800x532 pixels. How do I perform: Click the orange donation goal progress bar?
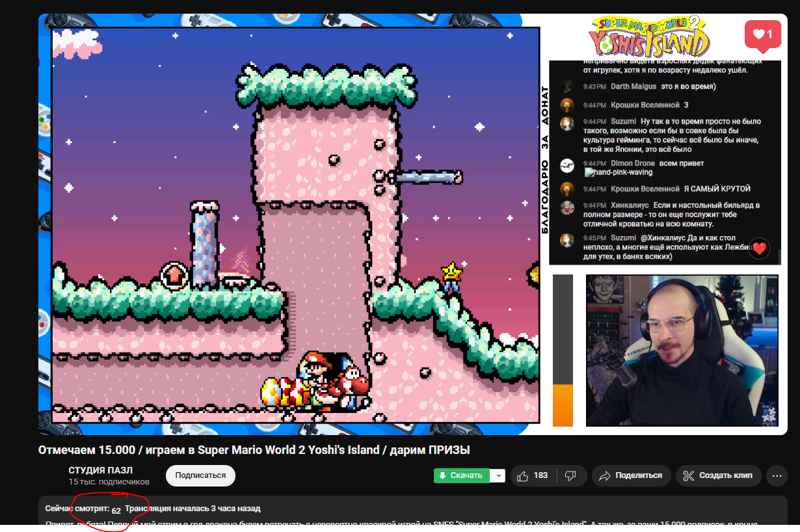click(x=563, y=405)
